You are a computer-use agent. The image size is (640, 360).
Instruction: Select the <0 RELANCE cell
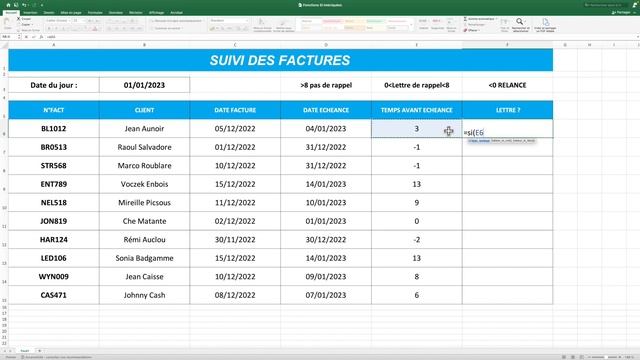(507, 85)
